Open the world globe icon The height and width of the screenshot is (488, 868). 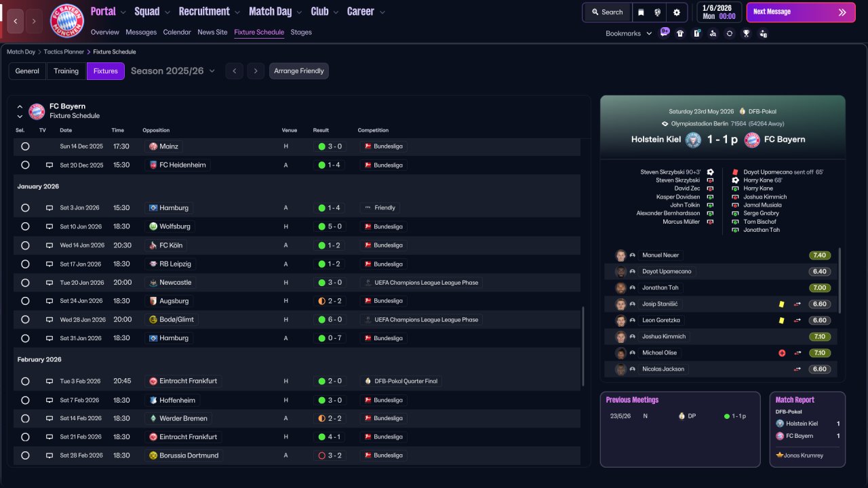[658, 12]
